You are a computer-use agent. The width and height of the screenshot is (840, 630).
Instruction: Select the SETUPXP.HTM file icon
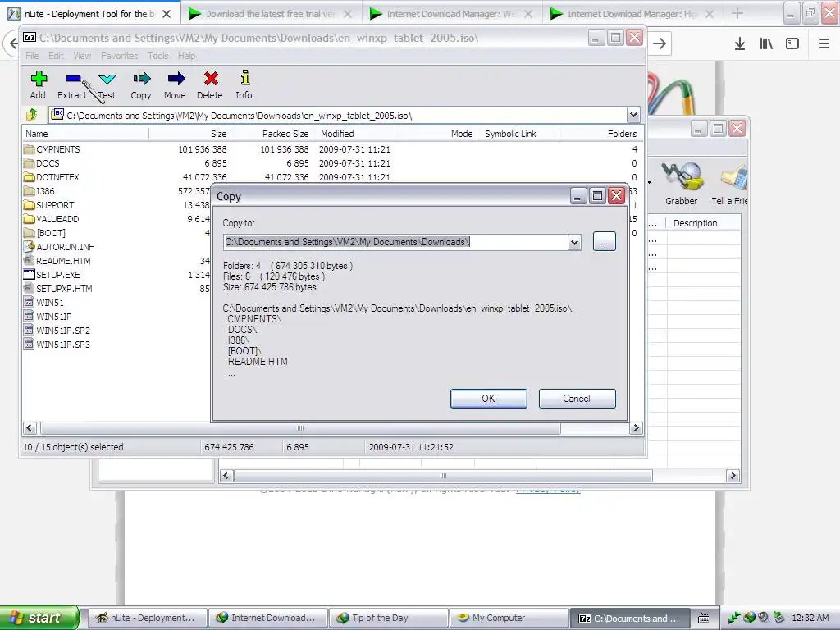[x=29, y=288]
